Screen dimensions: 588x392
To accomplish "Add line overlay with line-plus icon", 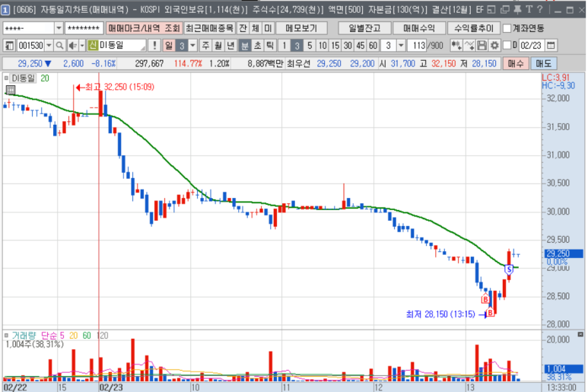I will (x=469, y=46).
